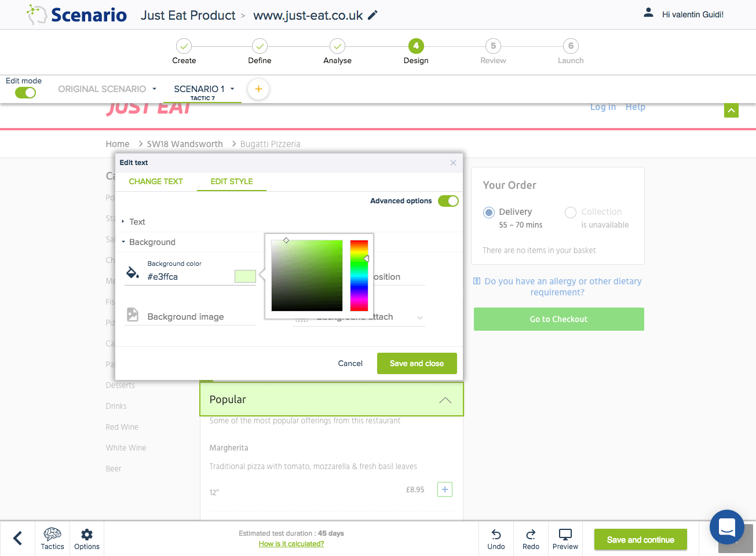Viewport: 756px width, 556px height.
Task: Select the Launch step 6 circle
Action: click(571, 46)
